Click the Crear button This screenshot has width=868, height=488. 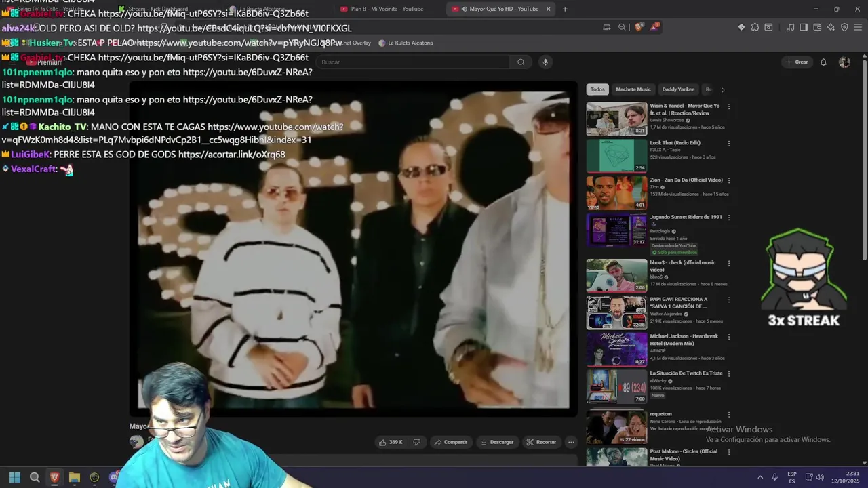(x=797, y=62)
